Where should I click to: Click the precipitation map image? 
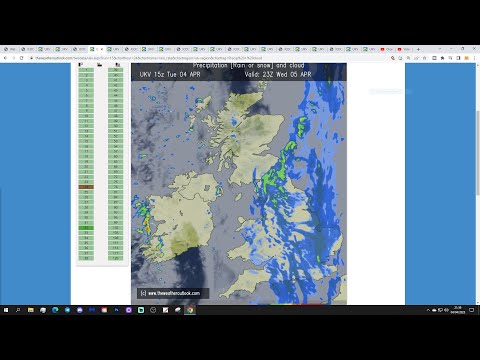pyautogui.click(x=239, y=184)
